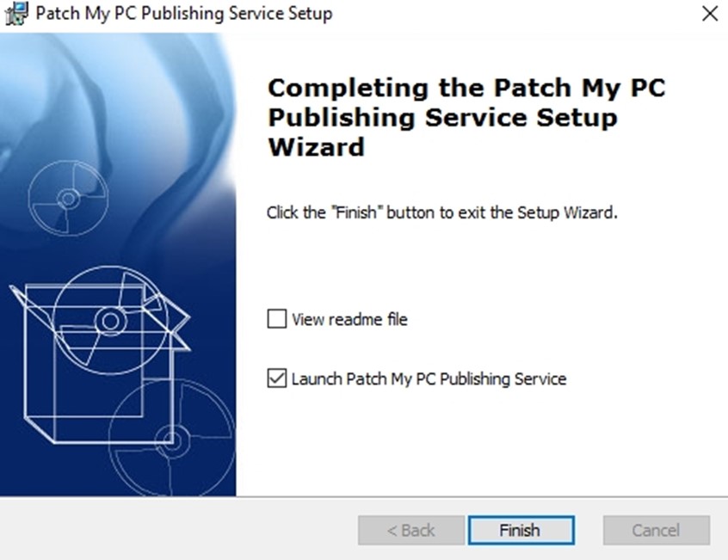Screen dimensions: 728x560
Task: Click the word "Wizard" in the bold heading
Action: (316, 147)
